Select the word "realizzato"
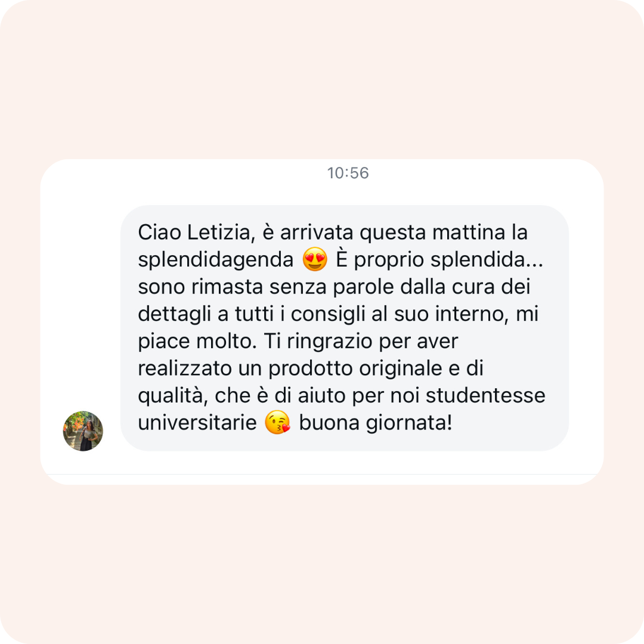The image size is (644, 644). point(185,369)
